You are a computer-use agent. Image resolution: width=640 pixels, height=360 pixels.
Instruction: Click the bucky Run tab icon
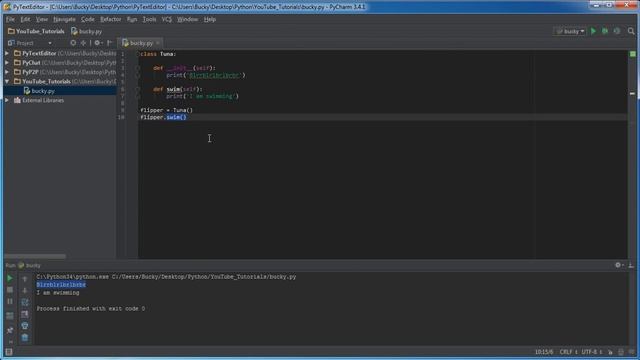(x=21, y=265)
